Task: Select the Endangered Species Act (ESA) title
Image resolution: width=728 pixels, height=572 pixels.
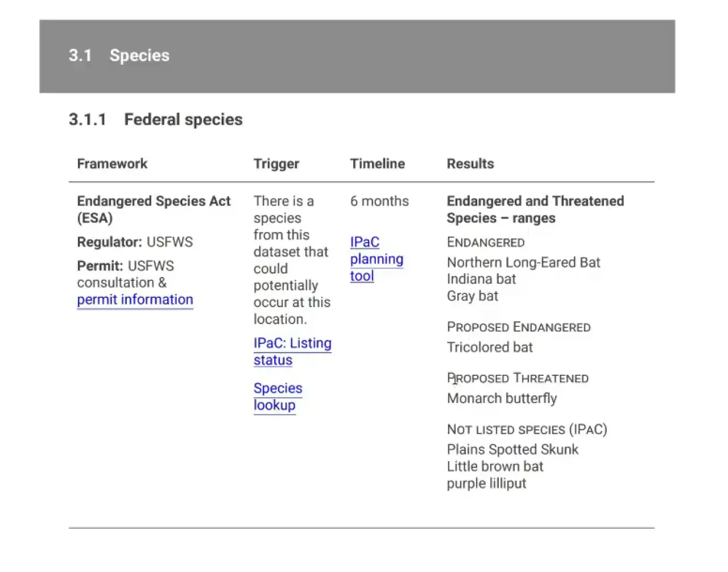Action: pos(153,209)
